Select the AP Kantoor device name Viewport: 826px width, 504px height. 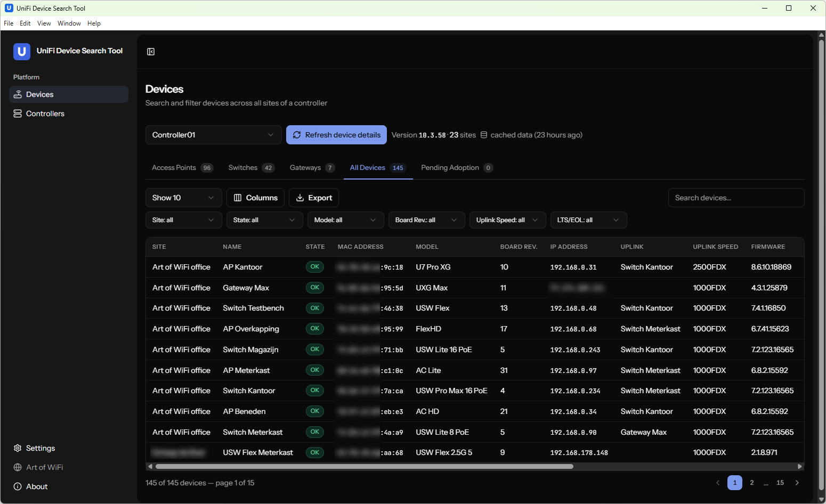click(x=242, y=267)
